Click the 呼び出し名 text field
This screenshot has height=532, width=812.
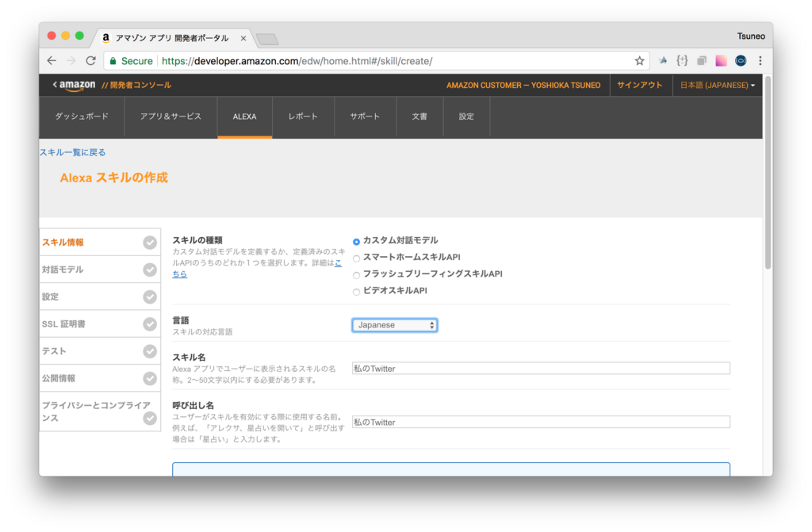click(541, 422)
